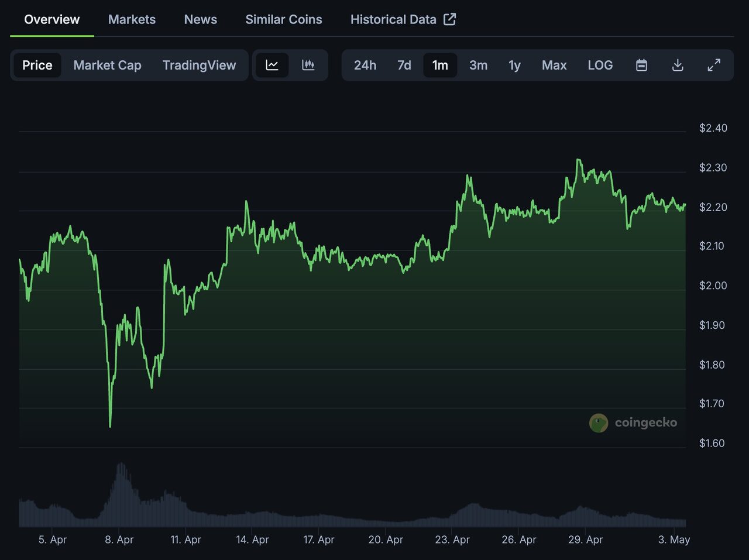Download the chart data
Screen dimensions: 749x560
point(678,65)
